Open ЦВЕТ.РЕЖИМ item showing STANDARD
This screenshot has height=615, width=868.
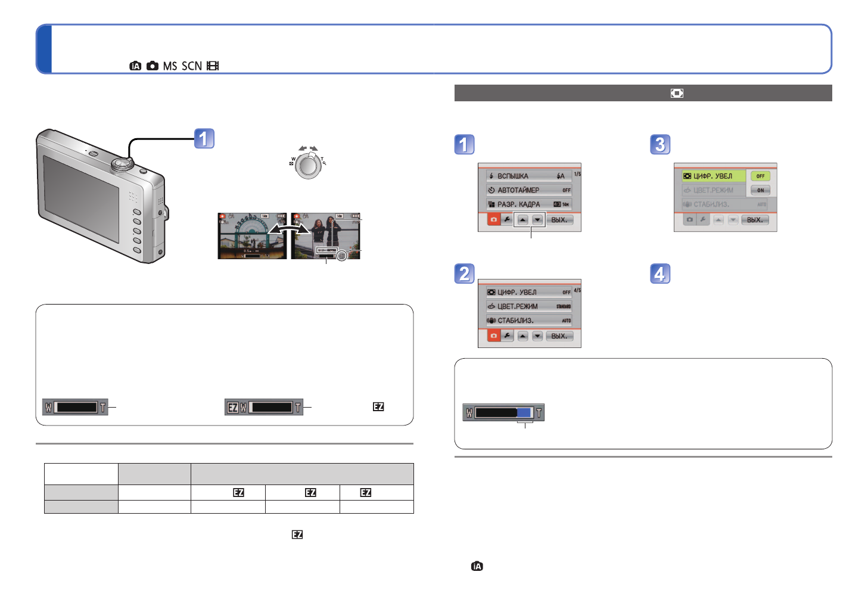point(528,306)
